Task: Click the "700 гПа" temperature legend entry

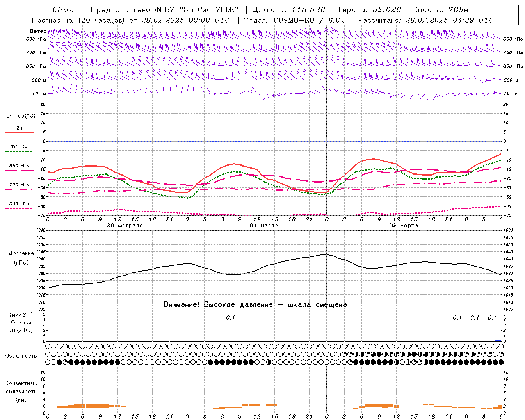Action: [x=19, y=185]
